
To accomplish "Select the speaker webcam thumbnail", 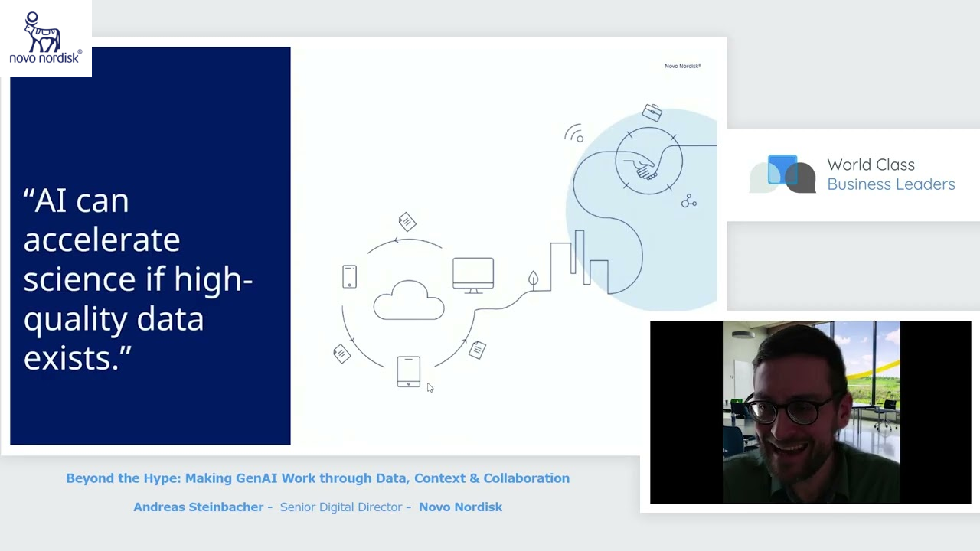I will tap(810, 412).
